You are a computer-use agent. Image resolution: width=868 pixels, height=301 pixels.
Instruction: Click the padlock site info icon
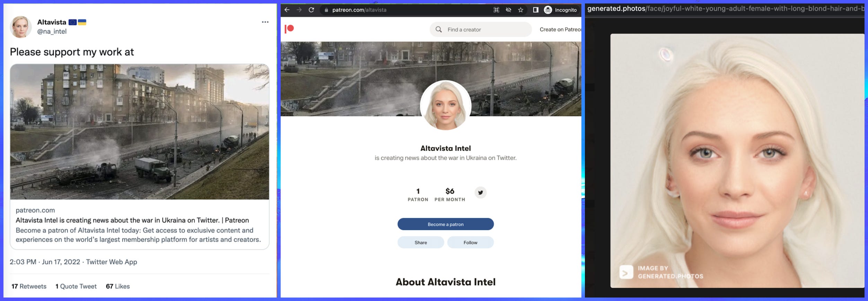(x=326, y=10)
